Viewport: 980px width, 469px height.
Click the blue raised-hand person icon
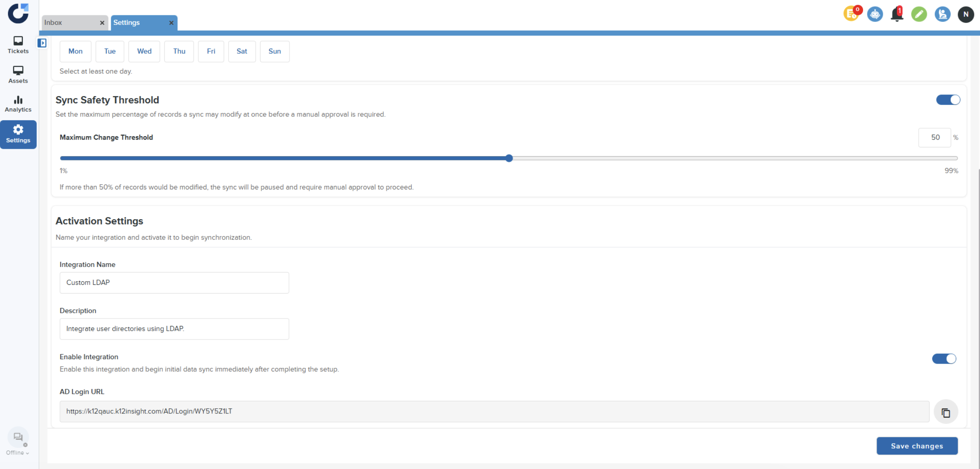point(942,14)
